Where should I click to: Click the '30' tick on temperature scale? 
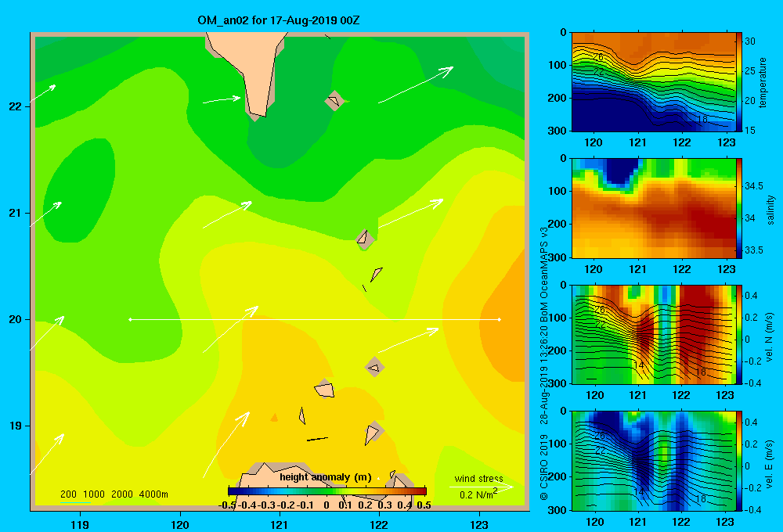750,41
